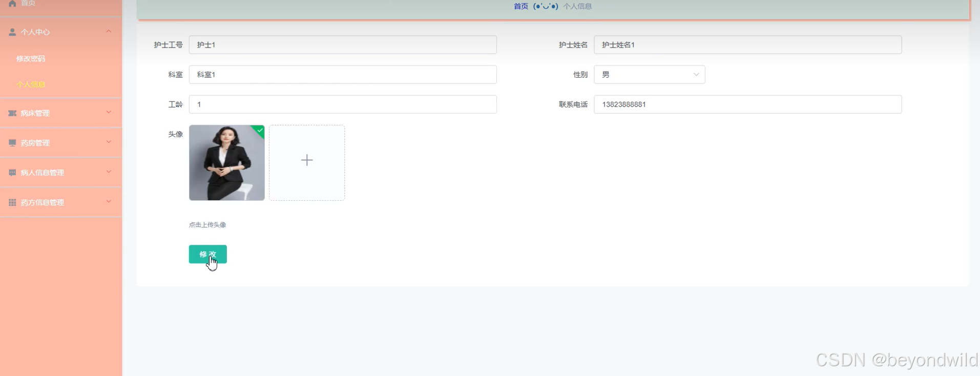Click 个人信息 in the breadcrumb
The width and height of the screenshot is (980, 376).
[x=577, y=6]
